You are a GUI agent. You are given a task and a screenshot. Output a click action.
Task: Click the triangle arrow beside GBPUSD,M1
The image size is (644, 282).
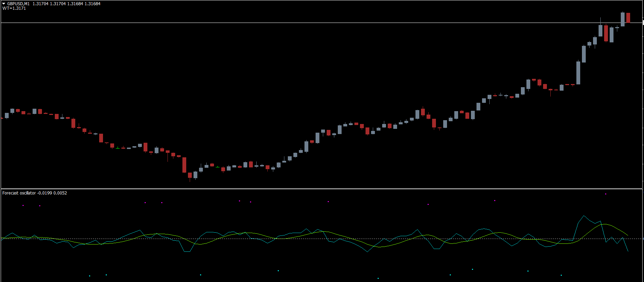pyautogui.click(x=4, y=4)
